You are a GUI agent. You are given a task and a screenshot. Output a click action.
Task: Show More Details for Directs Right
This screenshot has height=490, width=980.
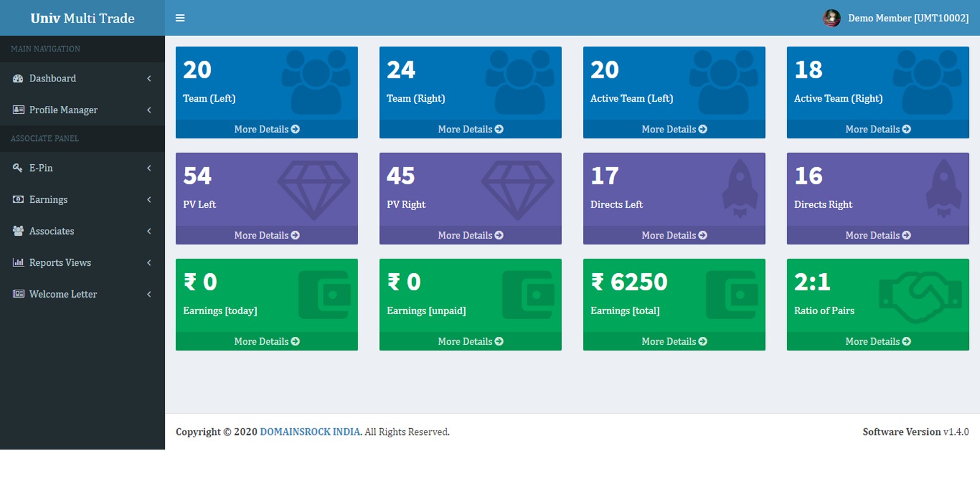click(878, 235)
